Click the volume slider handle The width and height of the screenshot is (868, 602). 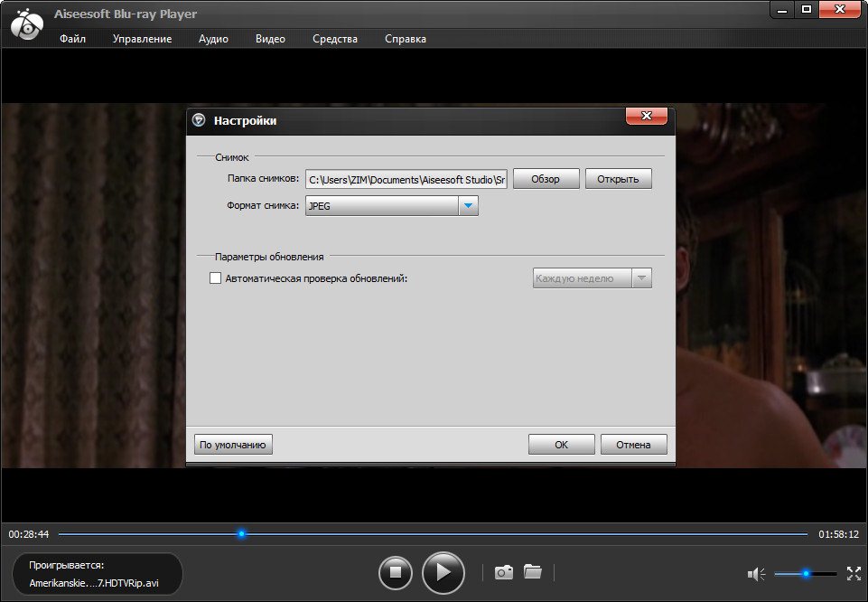pyautogui.click(x=806, y=574)
